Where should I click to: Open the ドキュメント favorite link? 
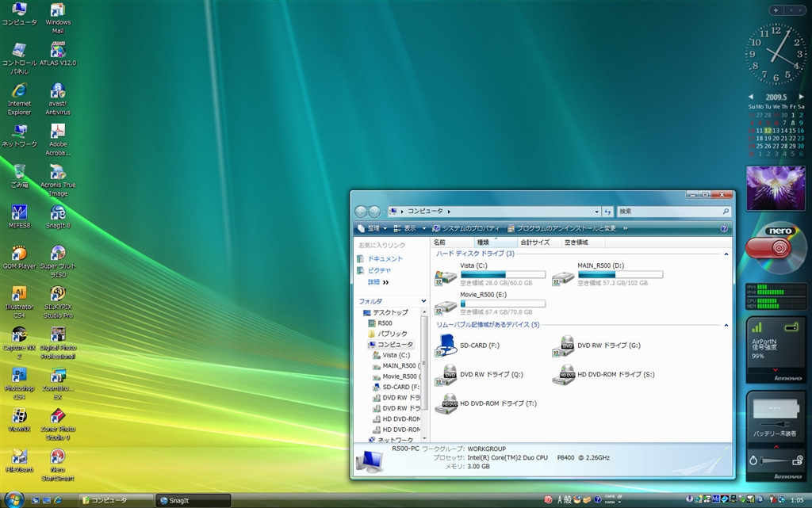pos(385,258)
